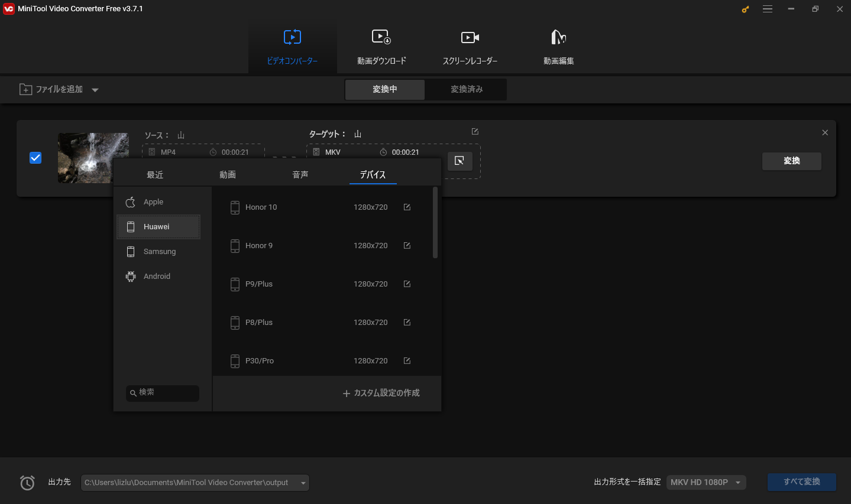Select the P8/Plus preset
This screenshot has height=504, width=851.
[323, 323]
